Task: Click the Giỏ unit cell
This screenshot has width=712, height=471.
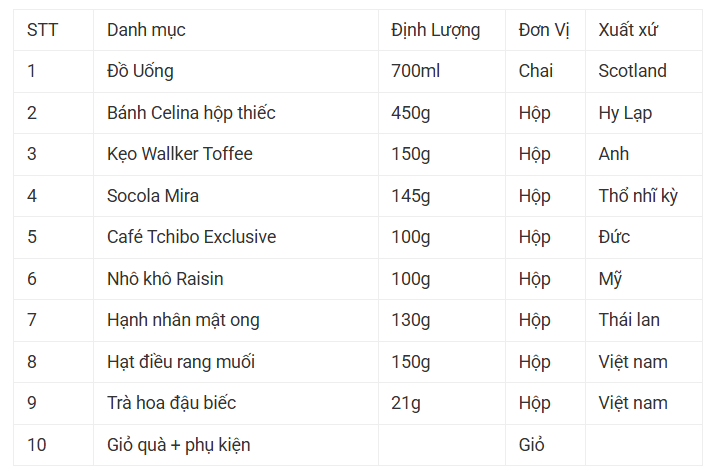Action: click(532, 445)
